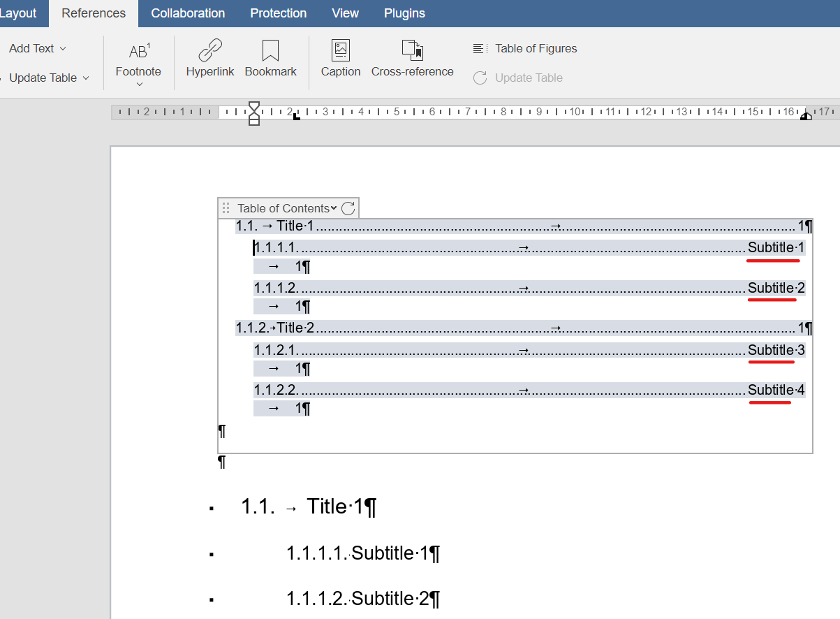Click the refresh icon beside Table of Contents label

pyautogui.click(x=348, y=207)
